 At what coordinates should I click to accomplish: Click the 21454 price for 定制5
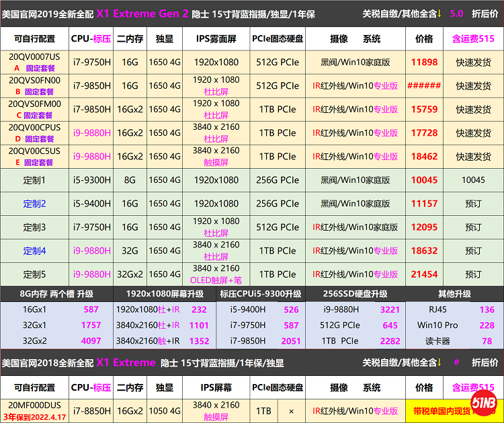(424, 274)
